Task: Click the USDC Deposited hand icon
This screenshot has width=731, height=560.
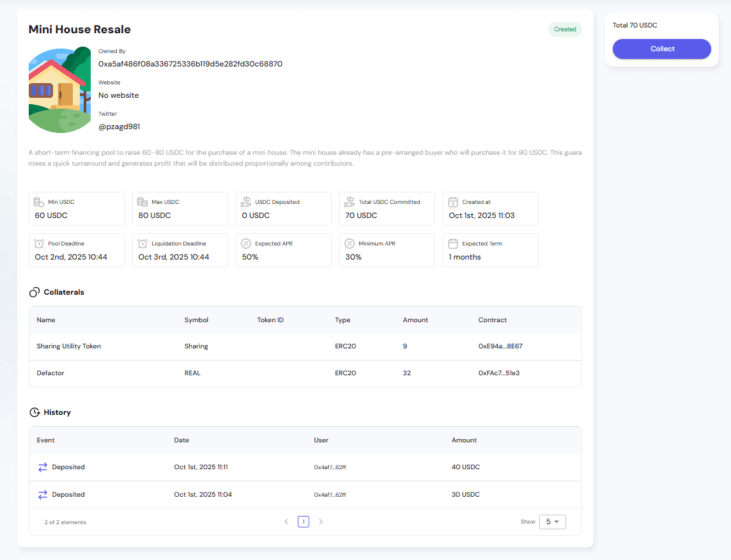Action: [246, 202]
